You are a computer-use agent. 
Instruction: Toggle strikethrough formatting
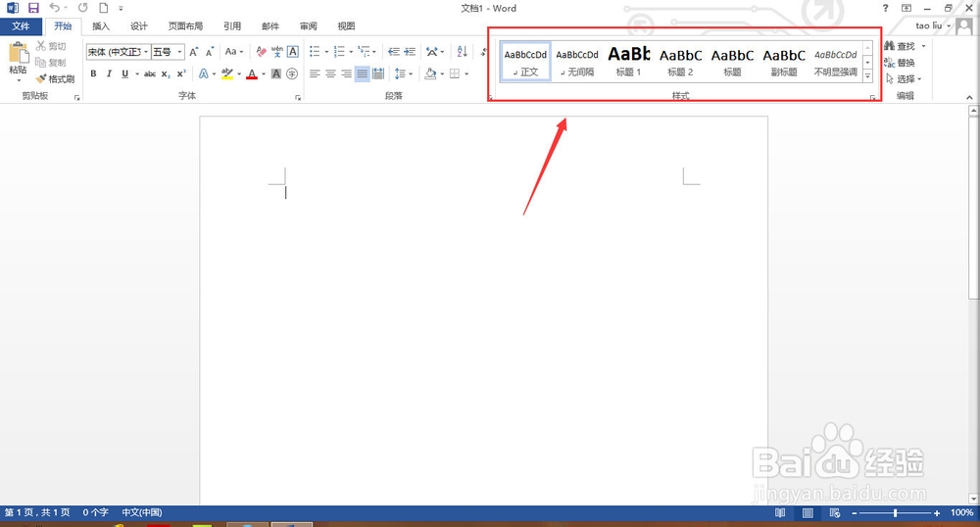pyautogui.click(x=150, y=73)
